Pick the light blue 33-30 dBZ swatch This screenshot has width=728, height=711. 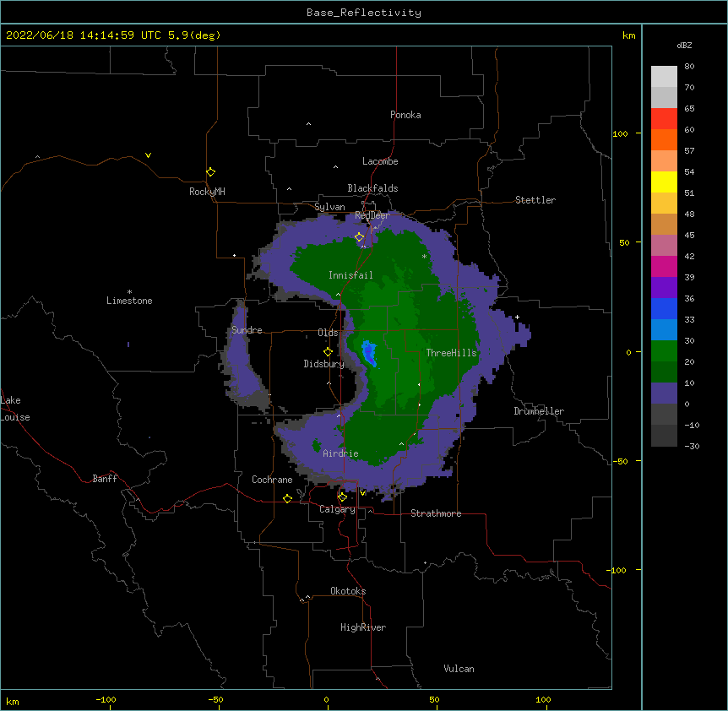664,330
